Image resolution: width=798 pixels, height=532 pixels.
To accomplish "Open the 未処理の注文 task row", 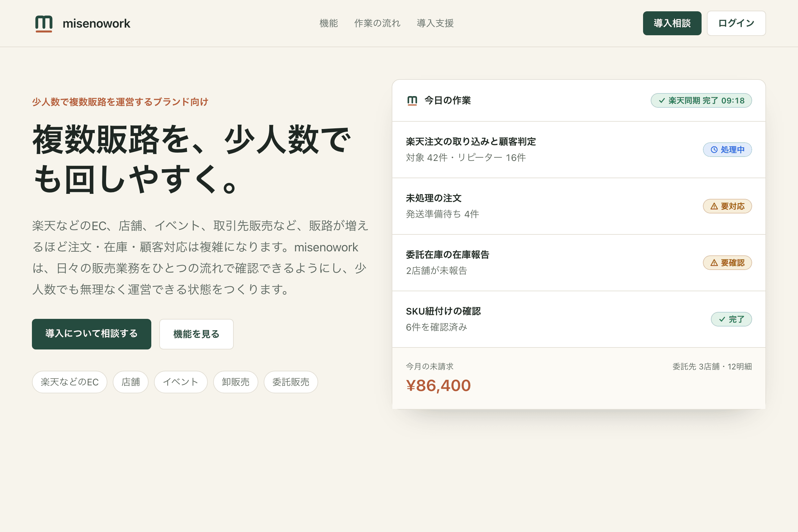I will [579, 206].
